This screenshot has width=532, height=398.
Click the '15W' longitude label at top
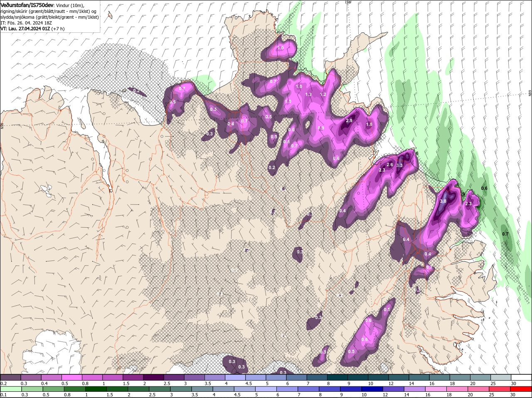pyautogui.click(x=347, y=2)
